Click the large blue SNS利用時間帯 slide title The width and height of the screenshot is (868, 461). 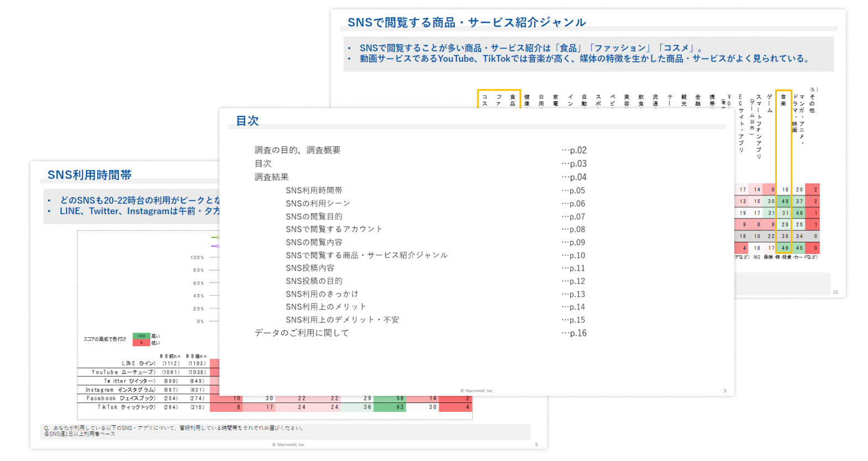click(90, 175)
